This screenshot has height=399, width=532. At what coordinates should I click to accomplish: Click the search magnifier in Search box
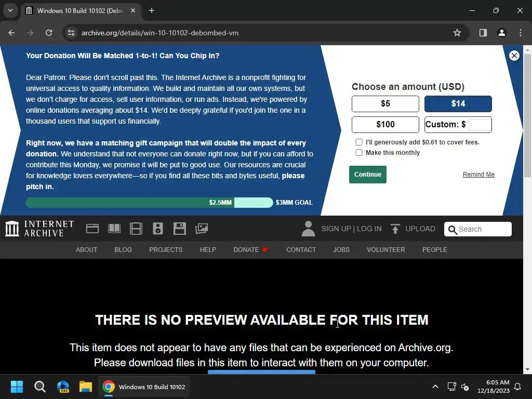[453, 230]
